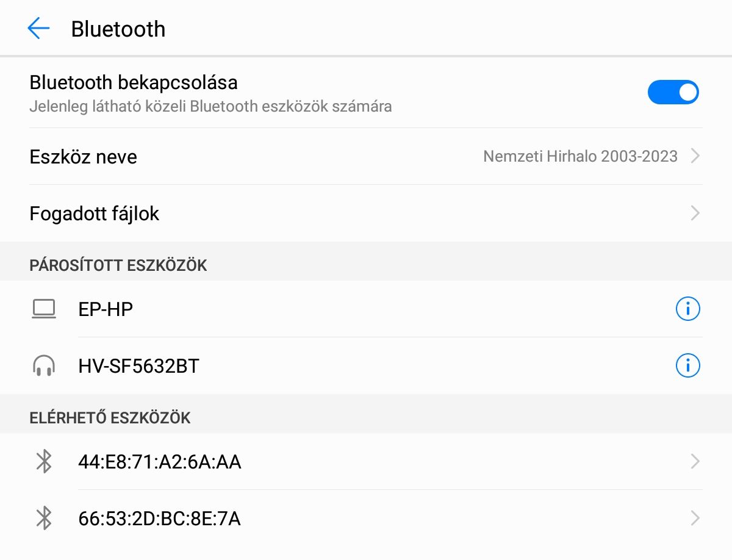Turn off the Bluetooth switch
This screenshot has width=732, height=560.
pyautogui.click(x=673, y=93)
